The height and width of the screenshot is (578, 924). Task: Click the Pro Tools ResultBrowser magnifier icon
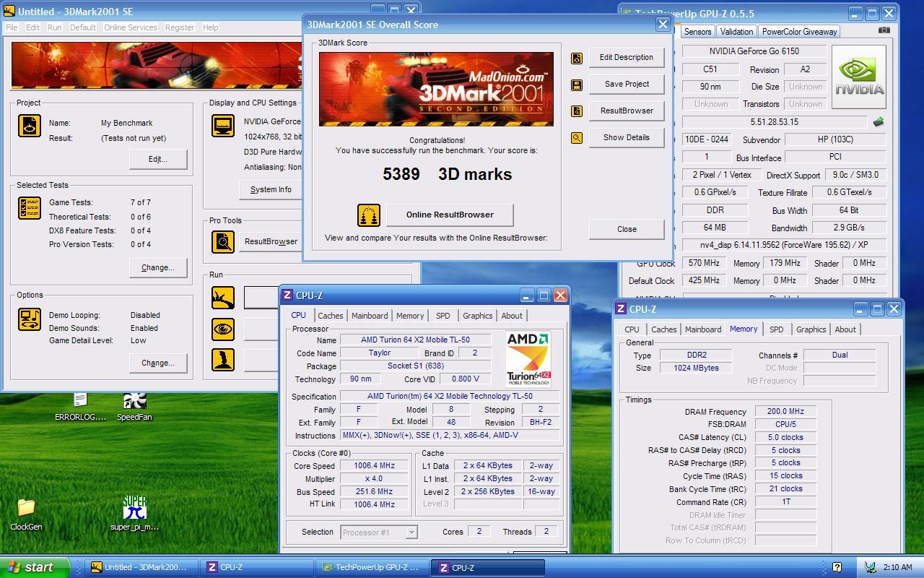pyautogui.click(x=223, y=241)
